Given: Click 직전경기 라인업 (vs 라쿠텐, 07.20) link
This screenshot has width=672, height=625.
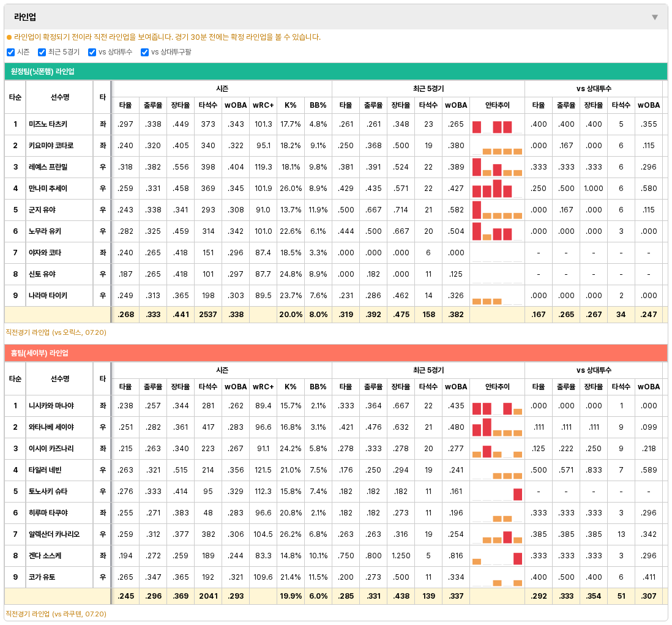Looking at the screenshot, I should 56,614.
